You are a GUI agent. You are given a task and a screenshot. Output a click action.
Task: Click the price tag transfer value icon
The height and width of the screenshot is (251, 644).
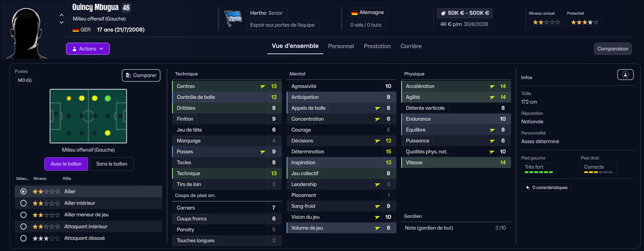click(443, 13)
